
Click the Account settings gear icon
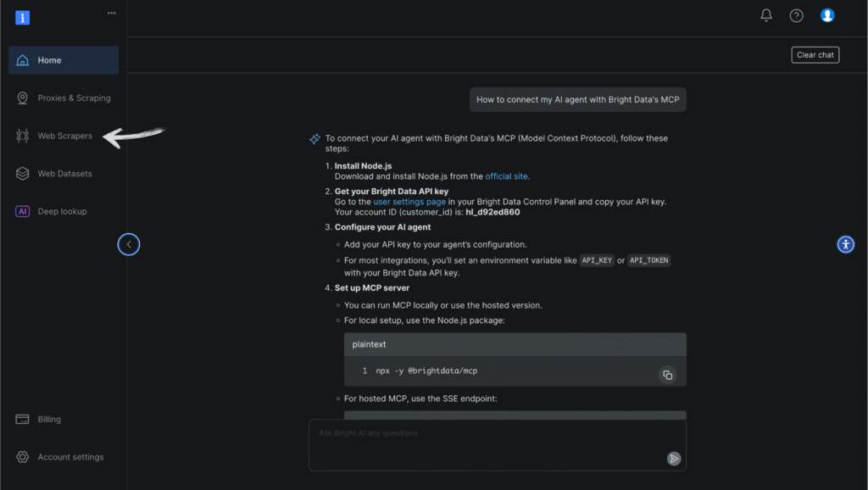coord(22,457)
